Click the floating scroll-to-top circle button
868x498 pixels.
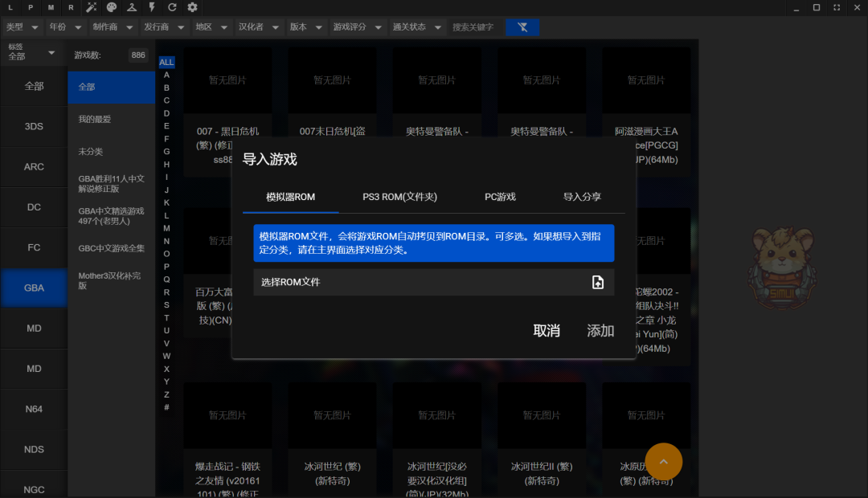[663, 462]
